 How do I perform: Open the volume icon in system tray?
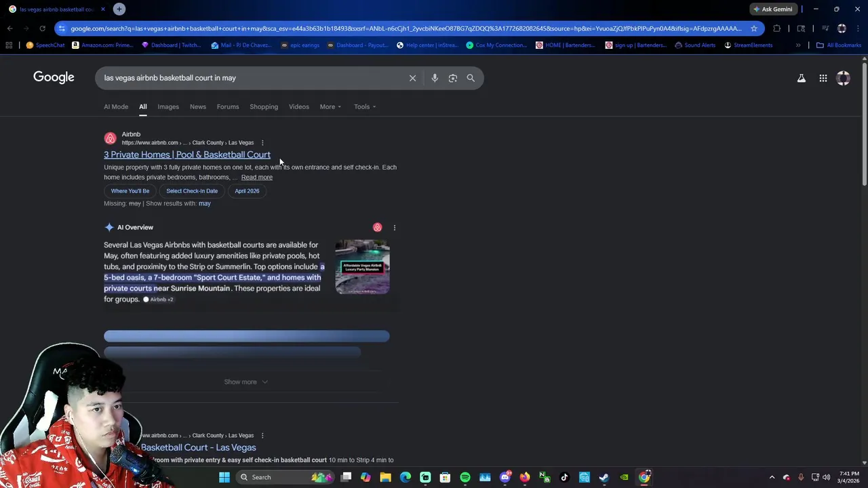click(826, 477)
